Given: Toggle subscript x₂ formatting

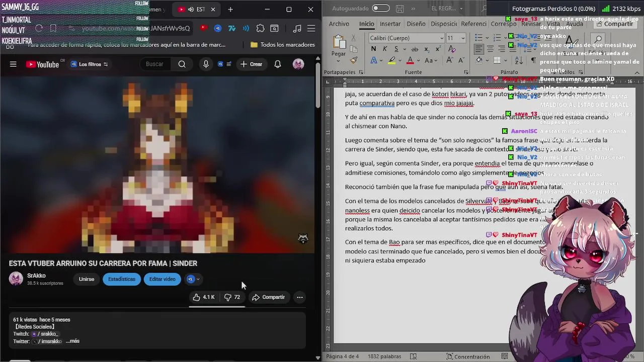Looking at the screenshot, I should point(427,49).
